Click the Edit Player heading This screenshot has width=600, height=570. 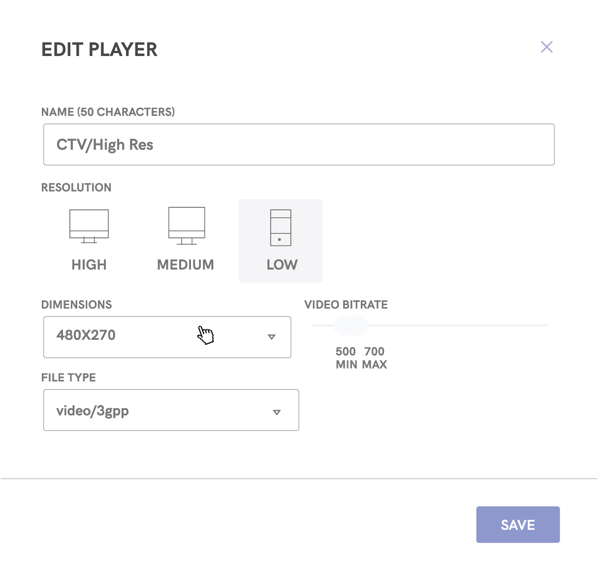tap(99, 49)
